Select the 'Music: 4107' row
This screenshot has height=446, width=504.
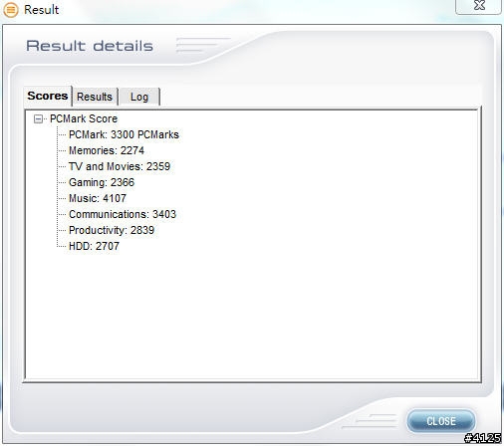click(x=98, y=198)
